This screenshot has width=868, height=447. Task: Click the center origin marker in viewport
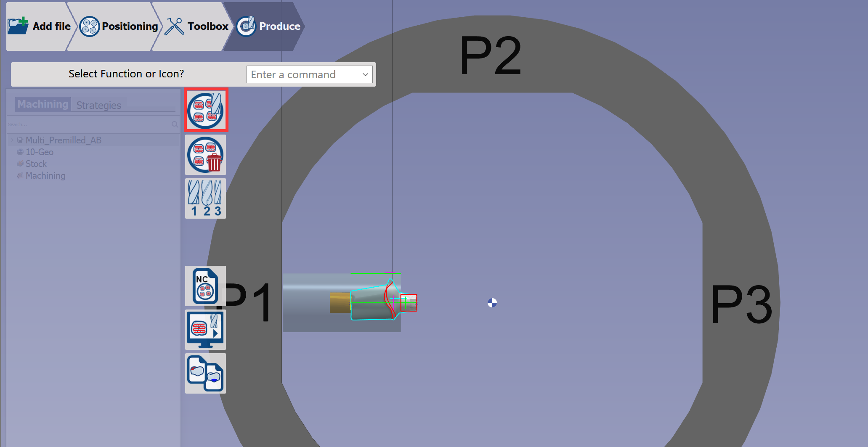[492, 303]
